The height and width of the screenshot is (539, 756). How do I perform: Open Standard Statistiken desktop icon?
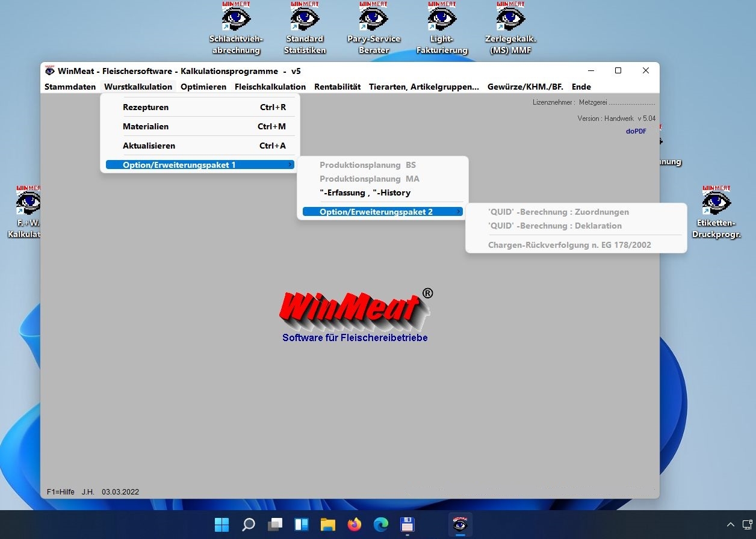[x=305, y=19]
